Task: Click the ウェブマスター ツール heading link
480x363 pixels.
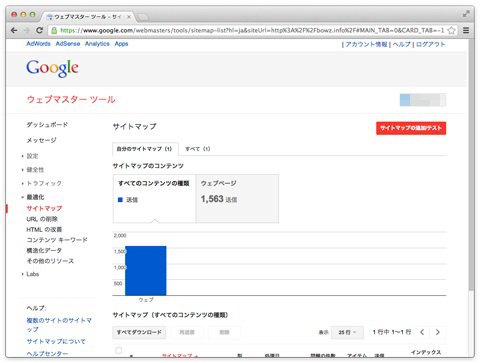Action: (x=71, y=99)
